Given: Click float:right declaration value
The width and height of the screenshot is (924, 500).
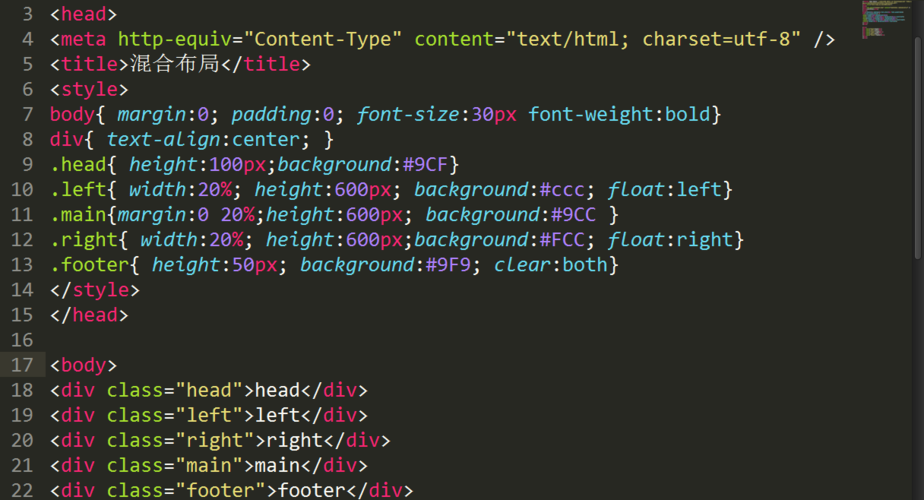Looking at the screenshot, I should pos(705,239).
